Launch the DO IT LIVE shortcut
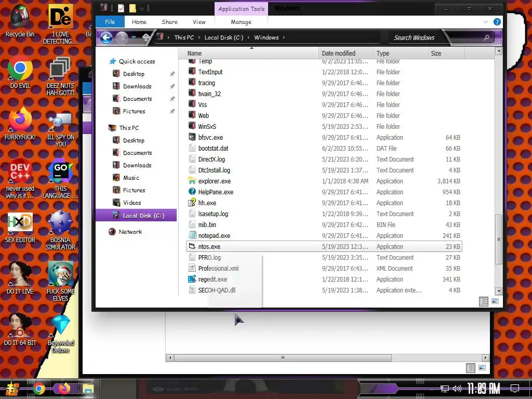The height and width of the screenshot is (399, 532). 20,278
